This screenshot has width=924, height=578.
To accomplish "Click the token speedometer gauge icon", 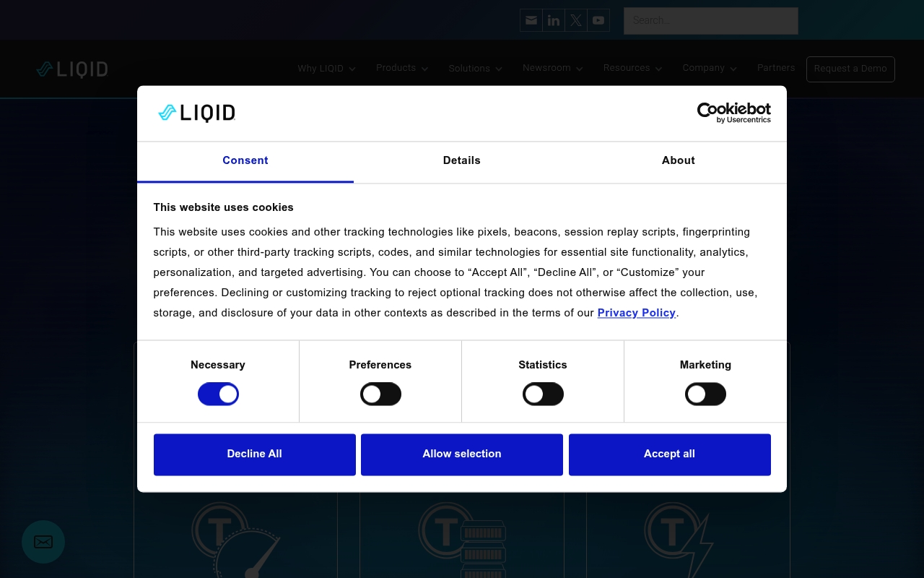I will tap(235, 540).
